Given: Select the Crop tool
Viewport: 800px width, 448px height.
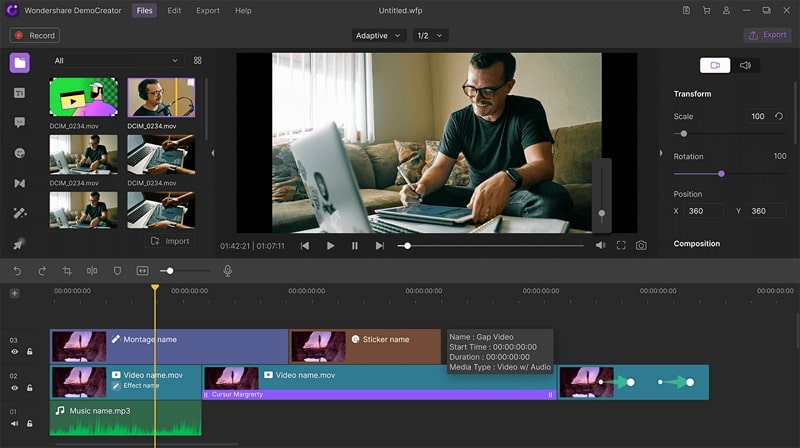Looking at the screenshot, I should [x=67, y=271].
